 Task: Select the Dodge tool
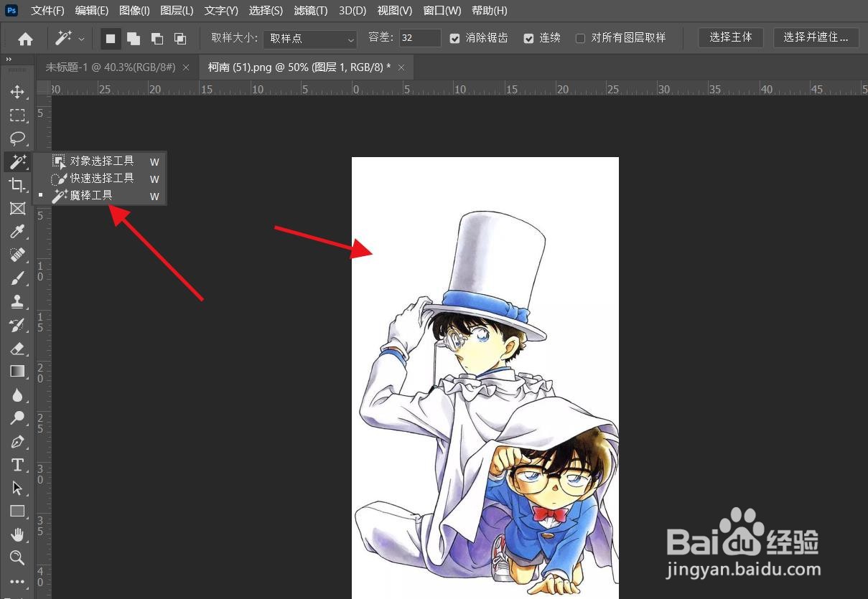[x=17, y=418]
